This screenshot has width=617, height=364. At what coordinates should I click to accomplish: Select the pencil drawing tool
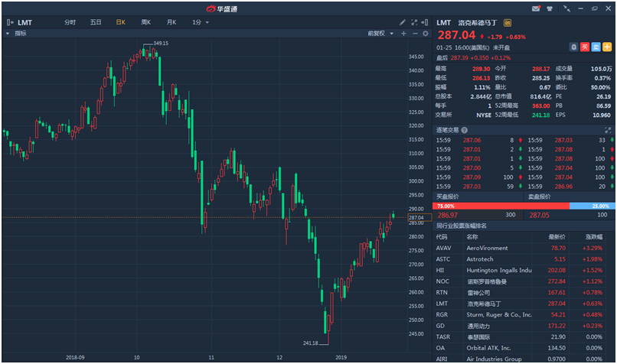tap(402, 22)
